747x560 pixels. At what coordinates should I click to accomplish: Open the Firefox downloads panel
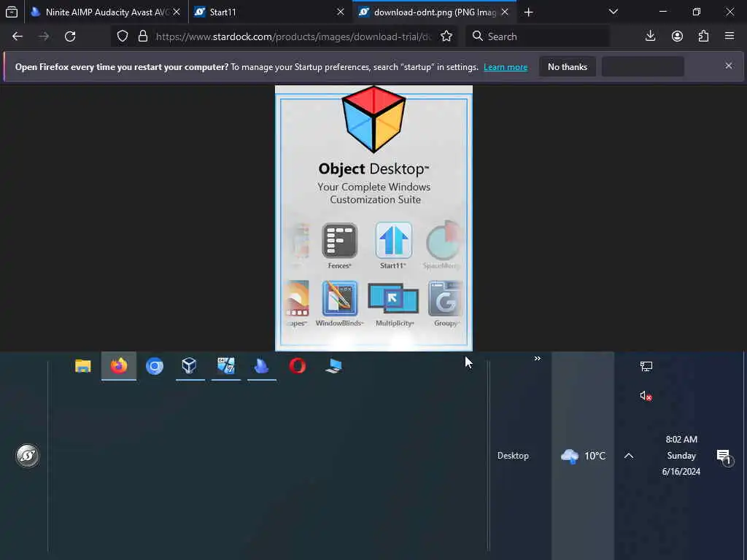coord(650,36)
